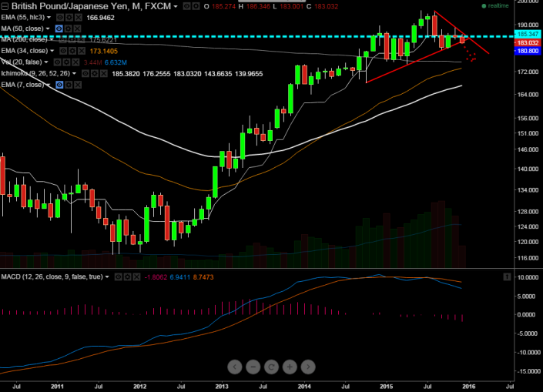This screenshot has width=543, height=392.
Task: Collapse the legend with the minus box icon
Action: (5, 6)
